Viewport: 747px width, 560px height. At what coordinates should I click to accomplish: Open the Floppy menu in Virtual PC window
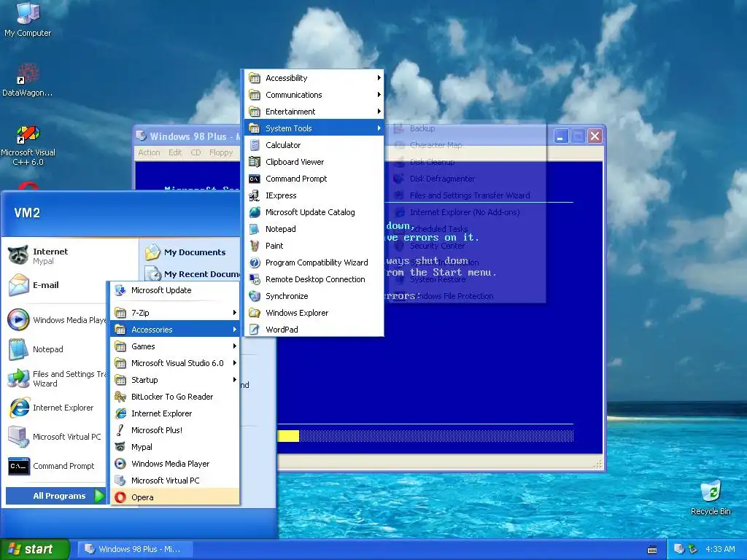(221, 152)
